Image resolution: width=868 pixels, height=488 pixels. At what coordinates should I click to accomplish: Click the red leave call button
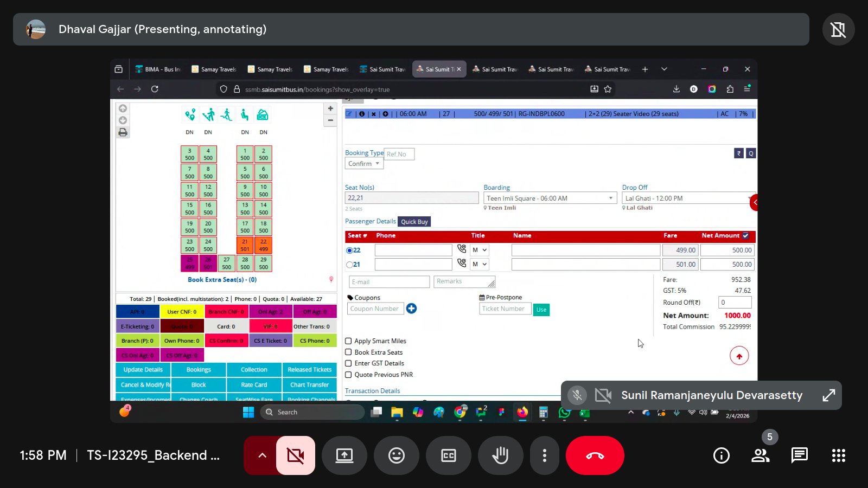[595, 455]
